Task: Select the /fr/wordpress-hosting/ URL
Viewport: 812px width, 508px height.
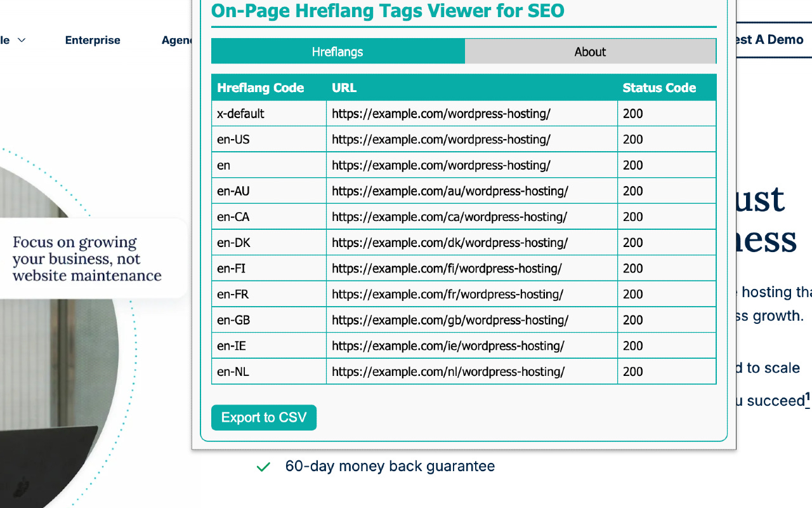Action: [x=447, y=294]
